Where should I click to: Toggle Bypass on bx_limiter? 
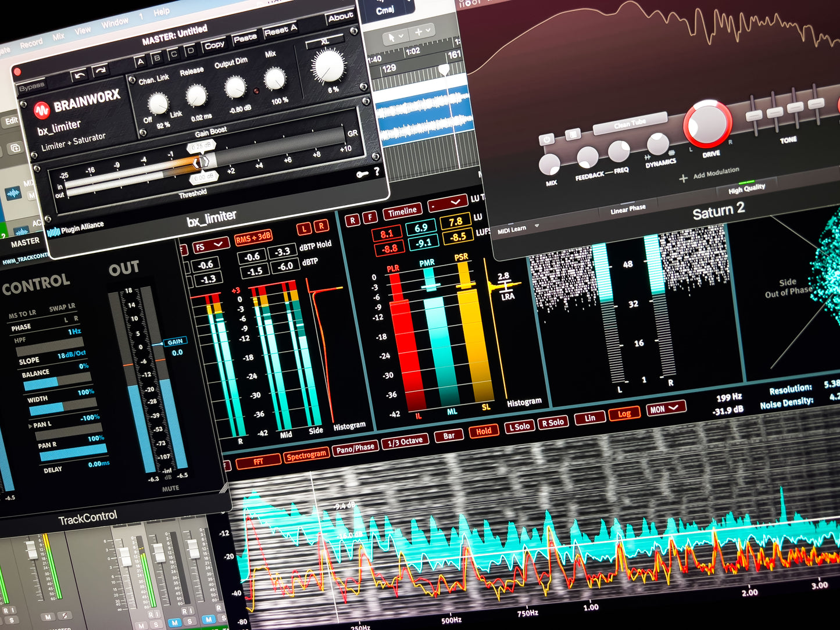pos(31,87)
